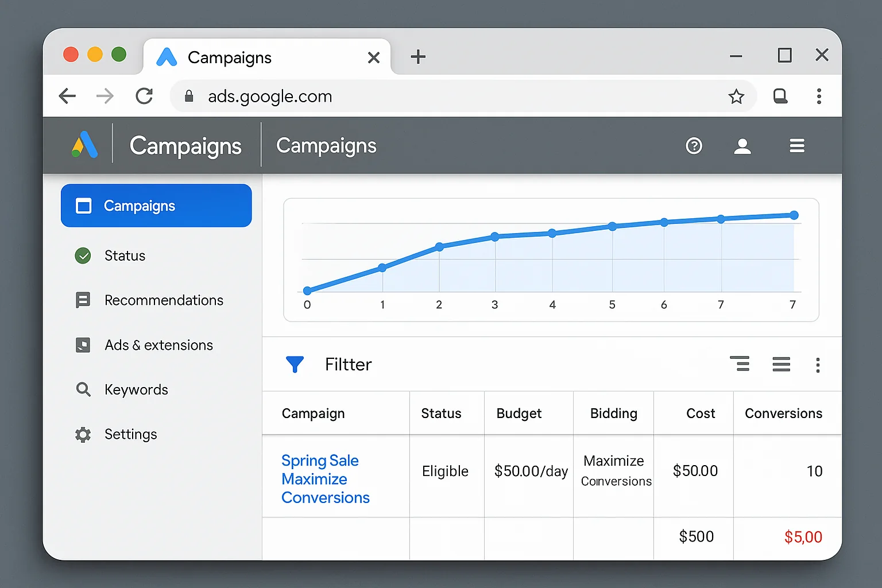Viewport: 882px width, 588px height.
Task: Click inside the ads.google.com address bar
Action: tap(270, 96)
